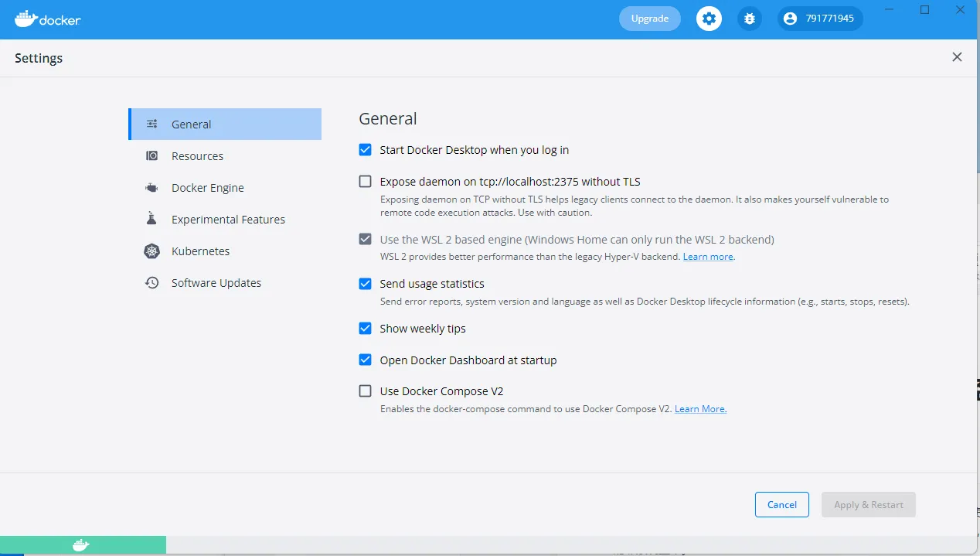Screen dimensions: 980x556
Task: Enable Use Docker Compose V2
Action: 366,391
